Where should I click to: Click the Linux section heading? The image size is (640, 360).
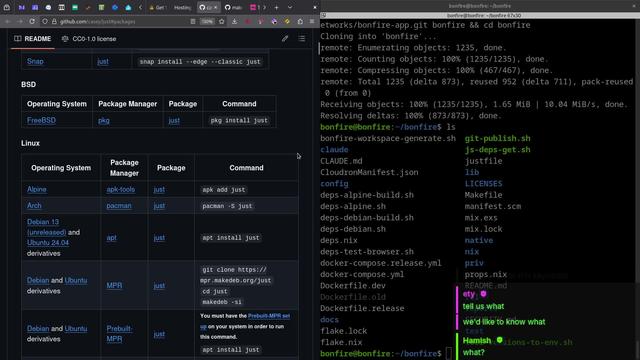point(31,143)
